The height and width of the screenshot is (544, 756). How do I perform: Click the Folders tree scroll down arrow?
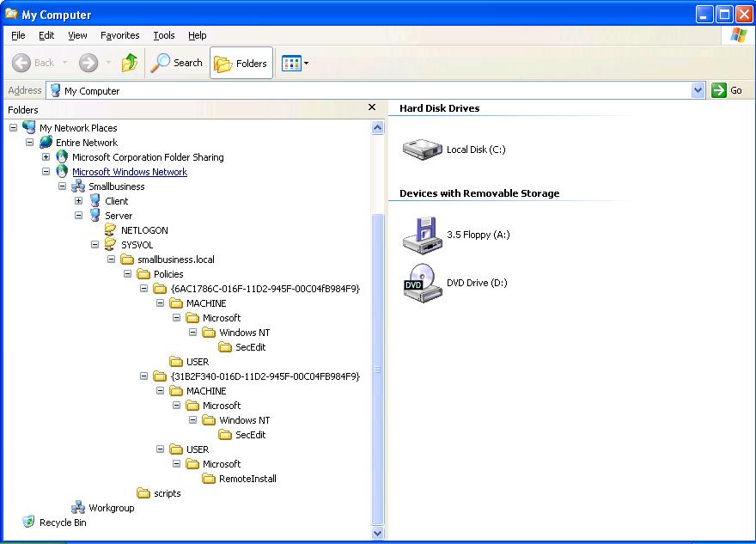377,533
